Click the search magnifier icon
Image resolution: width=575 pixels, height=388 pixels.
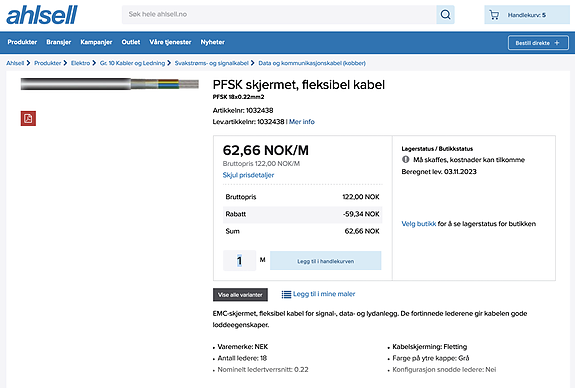point(445,15)
